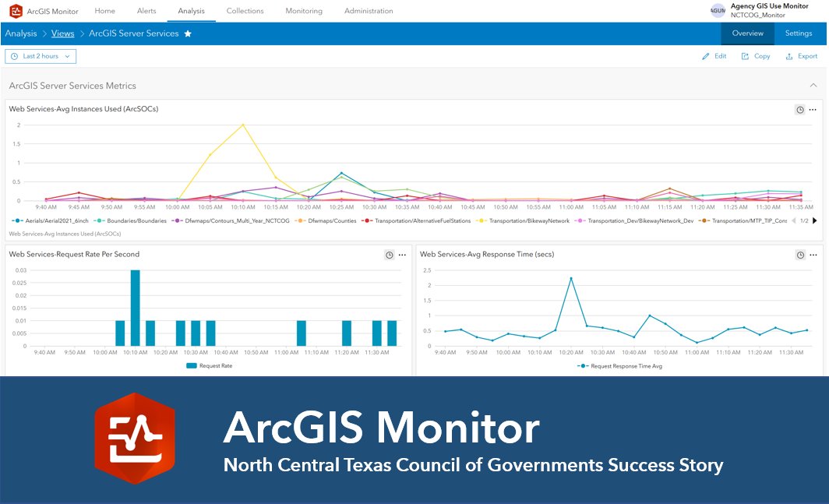Open the Views breadcrumb link
Viewport: 829px width, 504px height.
[x=62, y=33]
